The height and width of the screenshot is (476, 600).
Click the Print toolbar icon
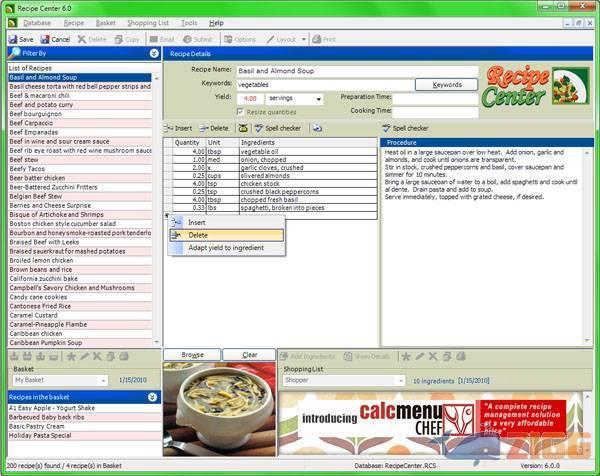pyautogui.click(x=323, y=39)
